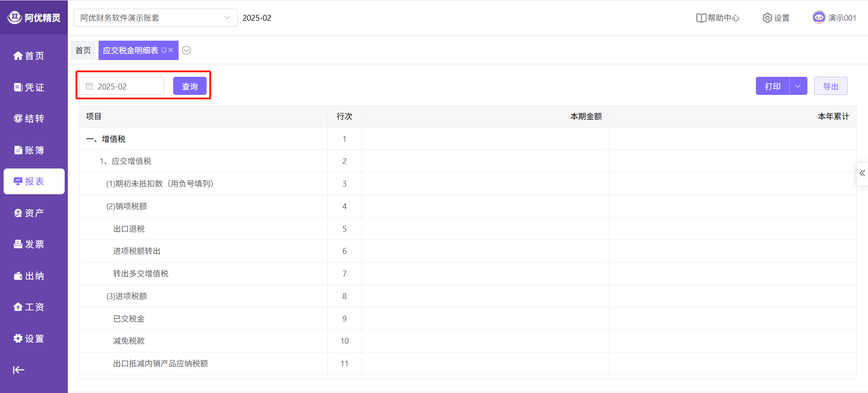Click the 阿优精灵 logo icon
This screenshot has width=868, height=393.
click(14, 17)
